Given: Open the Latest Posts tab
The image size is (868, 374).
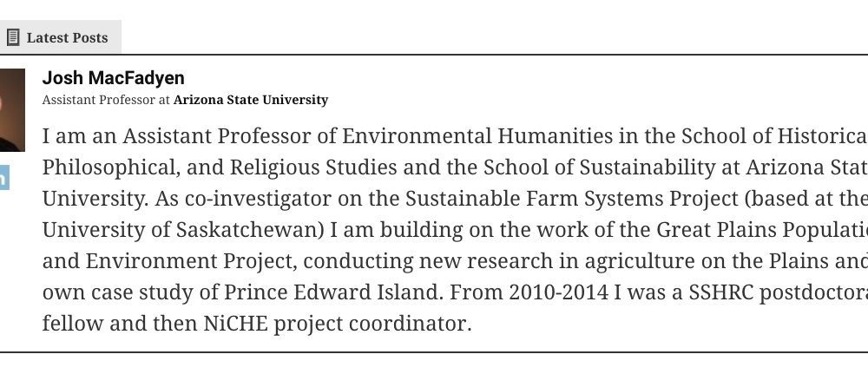Looking at the screenshot, I should click(67, 37).
